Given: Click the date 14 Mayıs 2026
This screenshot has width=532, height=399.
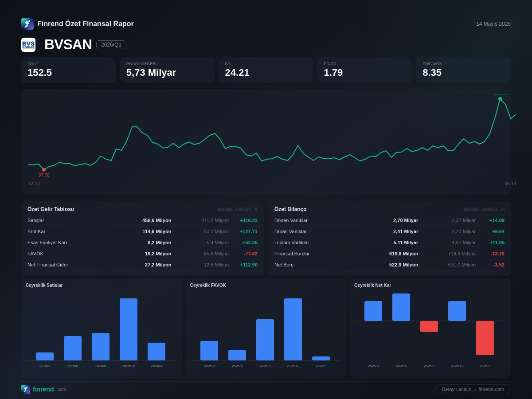Looking at the screenshot, I should [493, 24].
